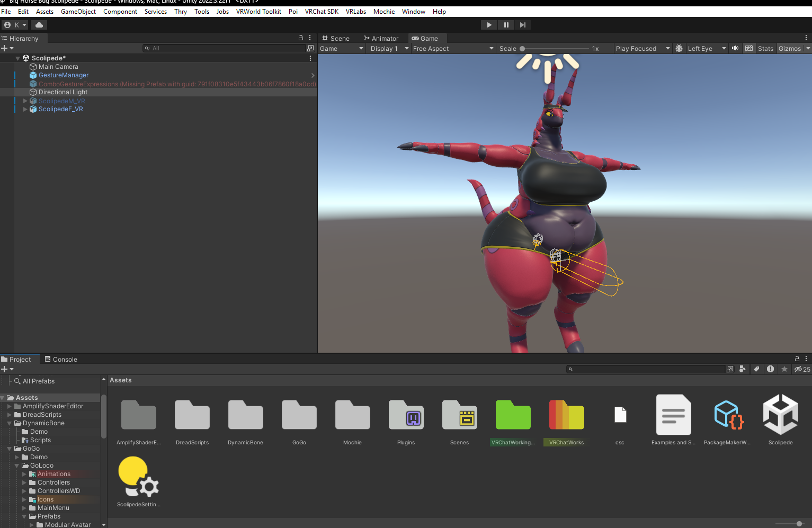The image size is (812, 528).
Task: Toggle Game view audio mute icon
Action: point(735,48)
